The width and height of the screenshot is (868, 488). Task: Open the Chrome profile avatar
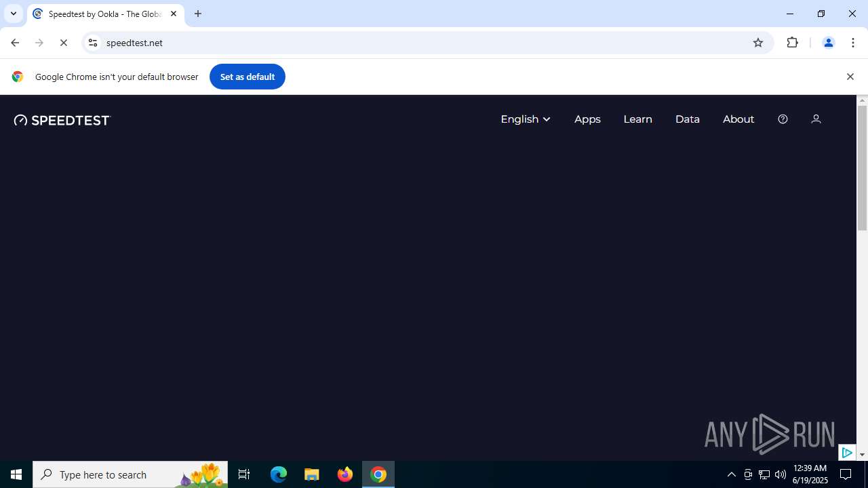coord(828,43)
